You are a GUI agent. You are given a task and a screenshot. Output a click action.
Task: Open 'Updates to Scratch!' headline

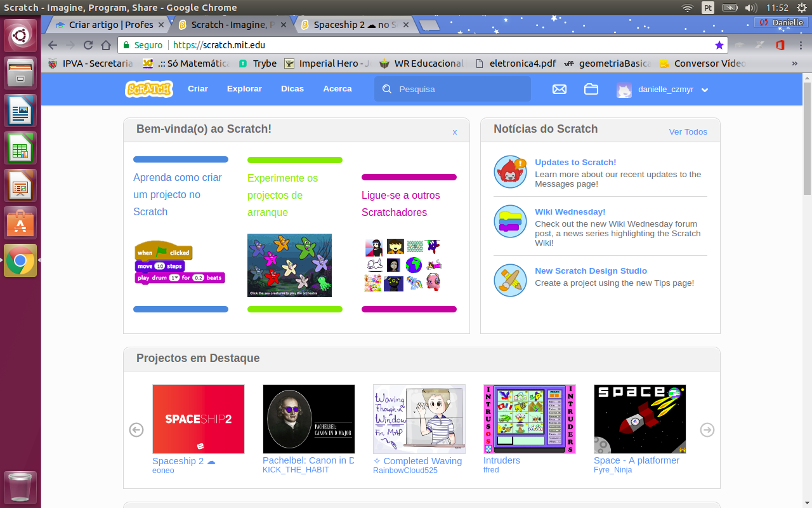pyautogui.click(x=575, y=163)
